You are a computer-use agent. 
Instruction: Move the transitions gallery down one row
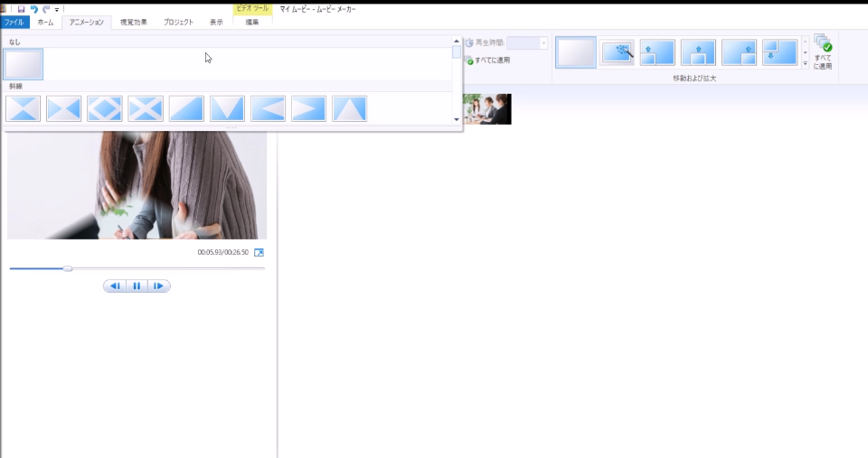pyautogui.click(x=457, y=119)
